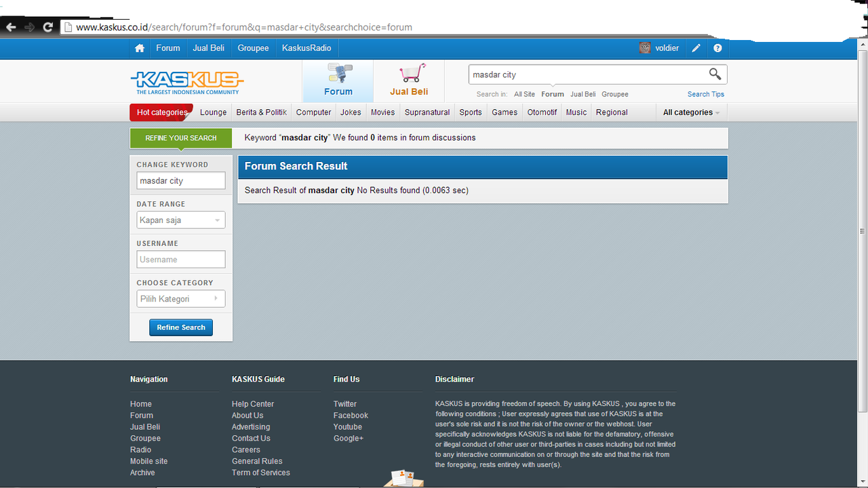
Task: Open the Youtube link
Action: [x=348, y=427]
